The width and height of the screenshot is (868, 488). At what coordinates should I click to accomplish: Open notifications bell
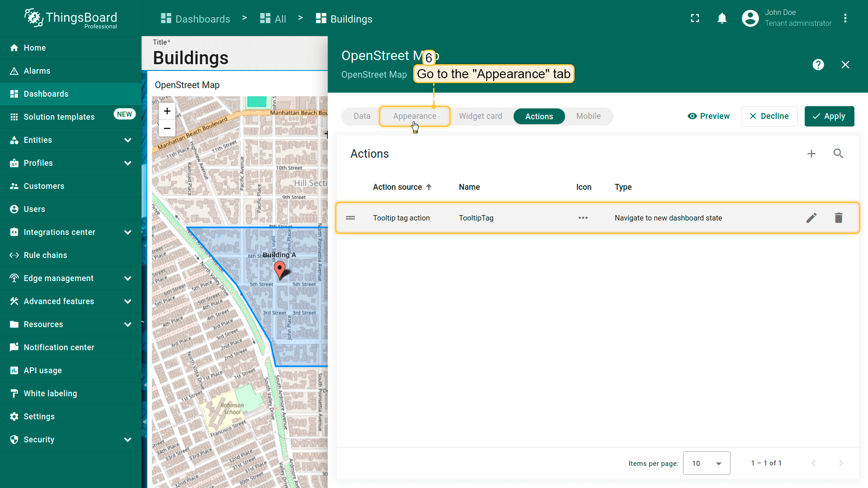[x=722, y=19]
